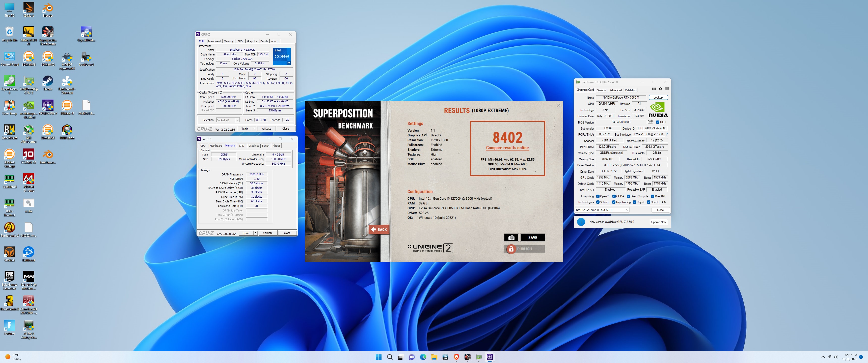Open the Steam desktop shortcut

click(48, 83)
